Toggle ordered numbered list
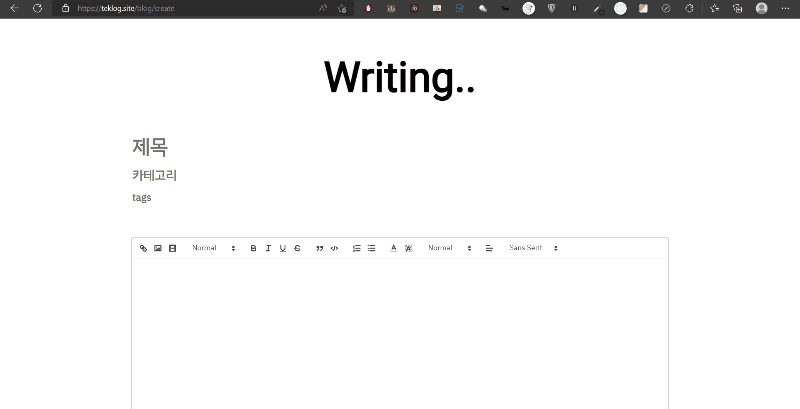This screenshot has width=800, height=409. (x=357, y=248)
